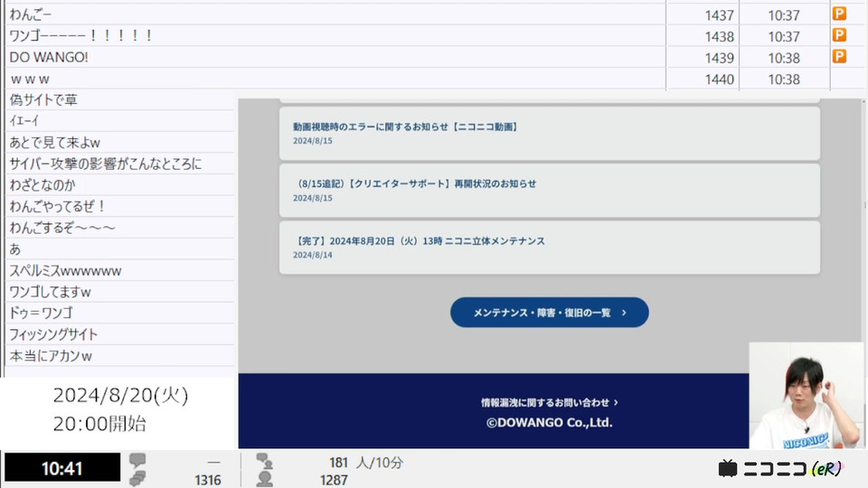Click comment number 1440 cell
The height and width of the screenshot is (488, 868).
[x=703, y=80]
